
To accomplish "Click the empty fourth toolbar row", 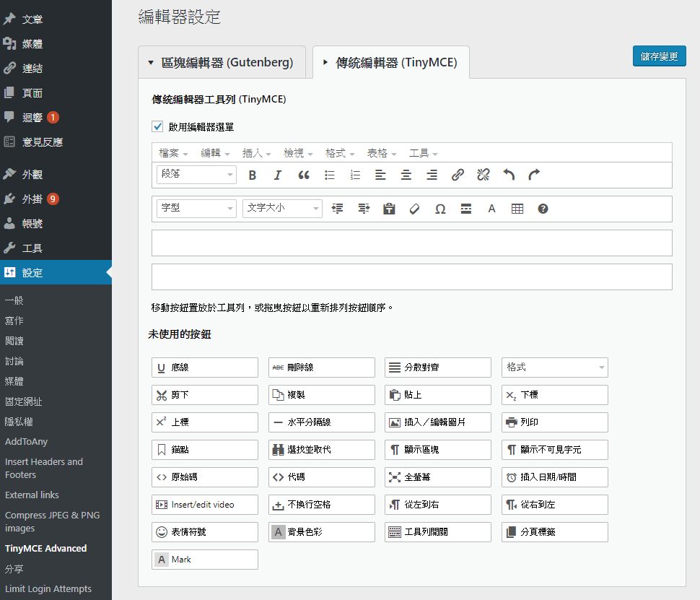I will [411, 277].
